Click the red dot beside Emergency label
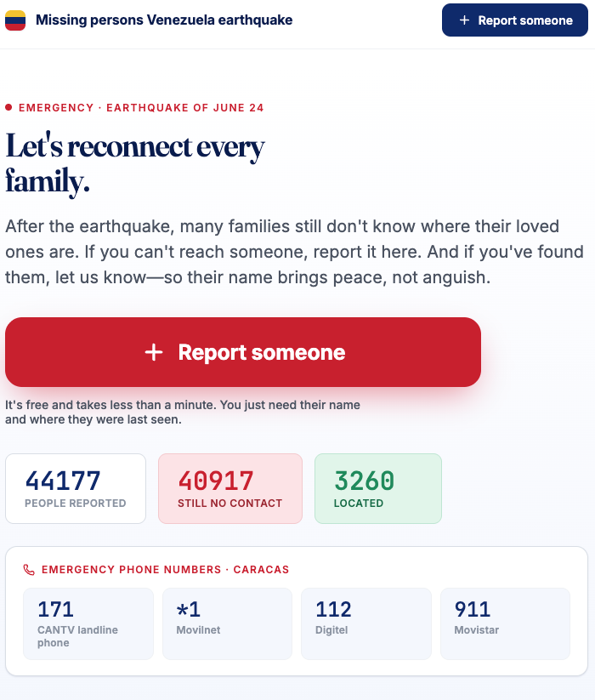This screenshot has height=700, width=595. [8, 107]
